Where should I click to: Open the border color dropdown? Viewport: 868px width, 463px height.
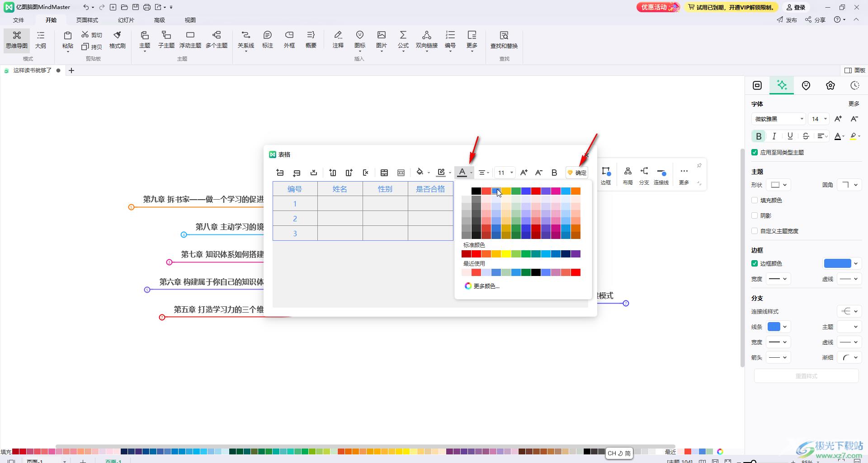click(x=842, y=263)
